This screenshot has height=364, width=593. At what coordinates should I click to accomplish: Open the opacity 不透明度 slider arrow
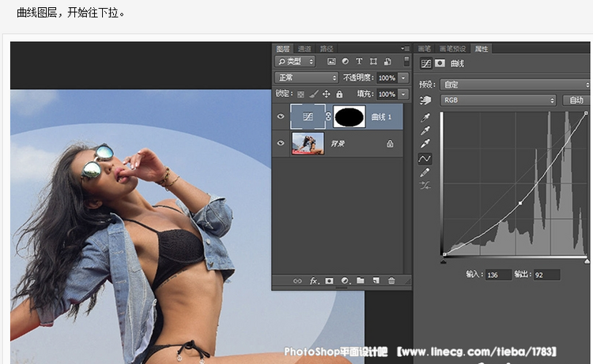403,78
